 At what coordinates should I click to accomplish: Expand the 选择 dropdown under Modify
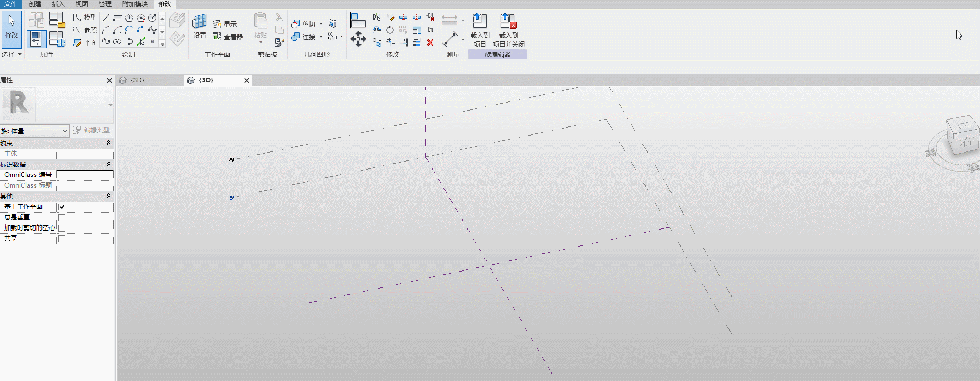(x=11, y=54)
